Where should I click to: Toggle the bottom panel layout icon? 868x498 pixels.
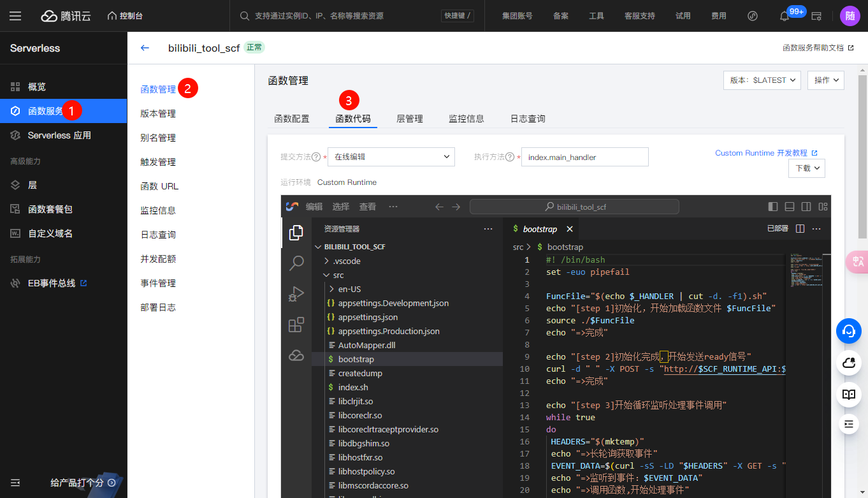(790, 207)
